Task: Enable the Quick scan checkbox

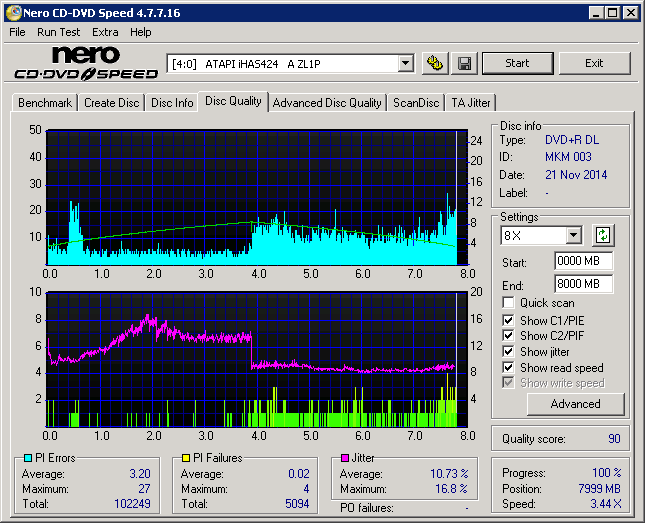Action: click(508, 303)
